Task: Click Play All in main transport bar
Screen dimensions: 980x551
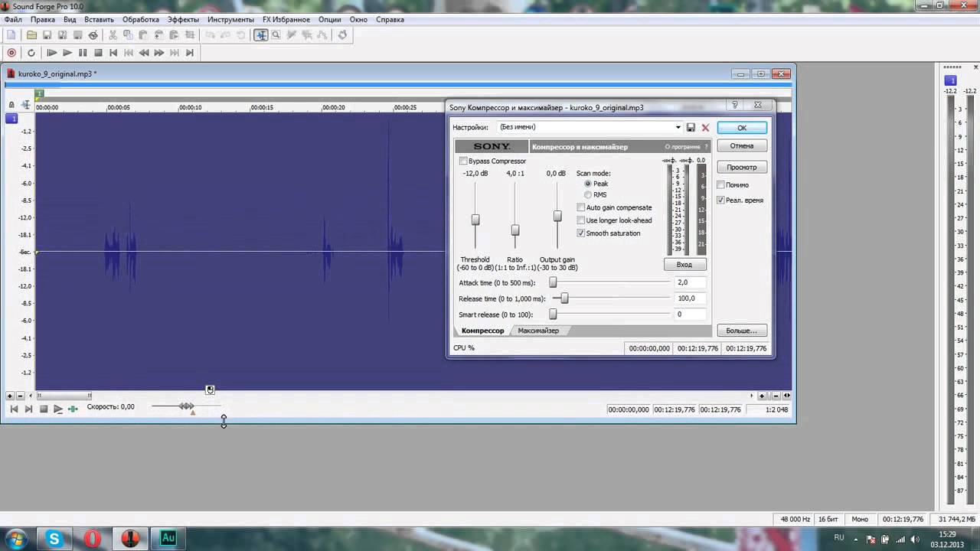Action: coord(51,53)
